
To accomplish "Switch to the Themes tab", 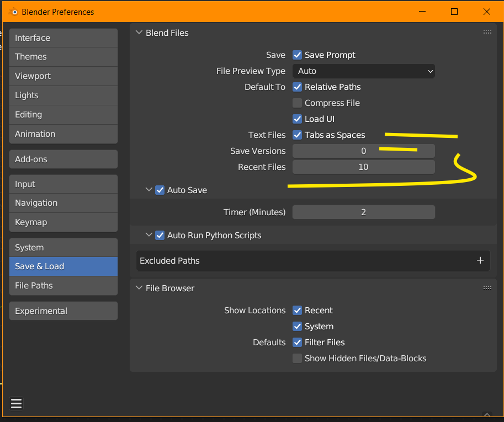I will coord(63,57).
